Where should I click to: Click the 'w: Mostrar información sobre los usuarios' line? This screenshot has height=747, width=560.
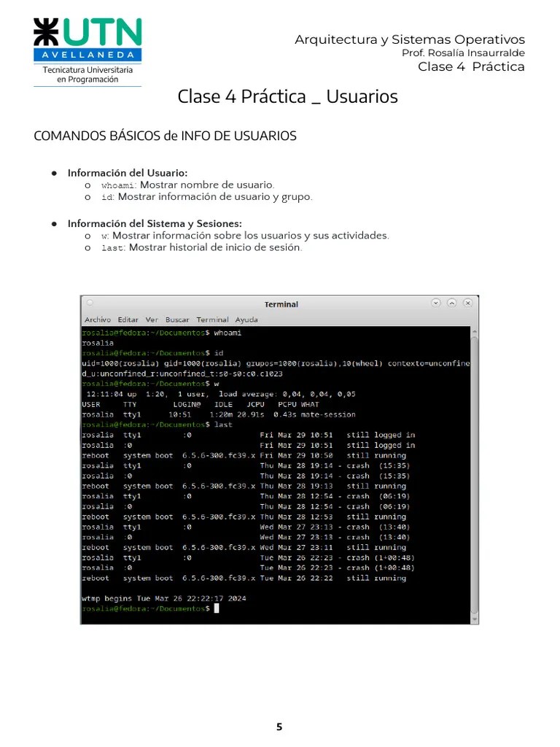pos(245,236)
